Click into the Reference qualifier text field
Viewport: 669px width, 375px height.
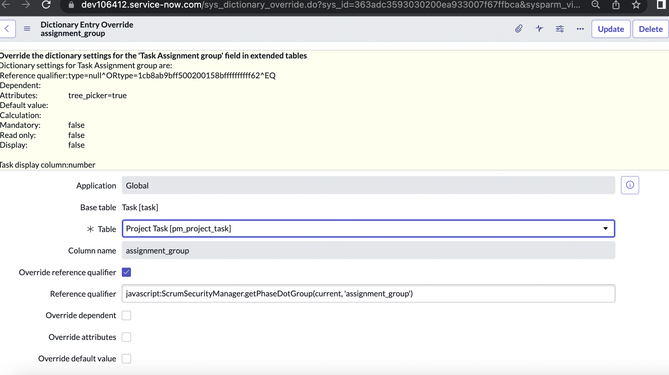(368, 294)
